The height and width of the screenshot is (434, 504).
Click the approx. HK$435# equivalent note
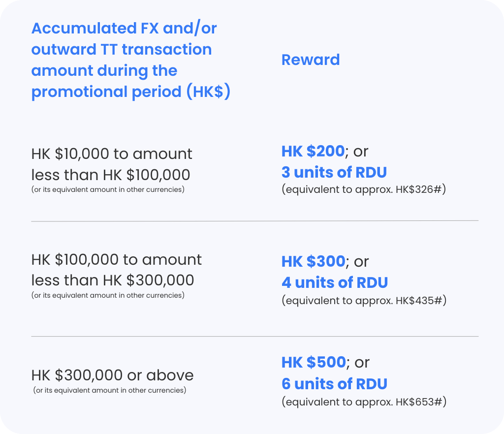pos(364,300)
